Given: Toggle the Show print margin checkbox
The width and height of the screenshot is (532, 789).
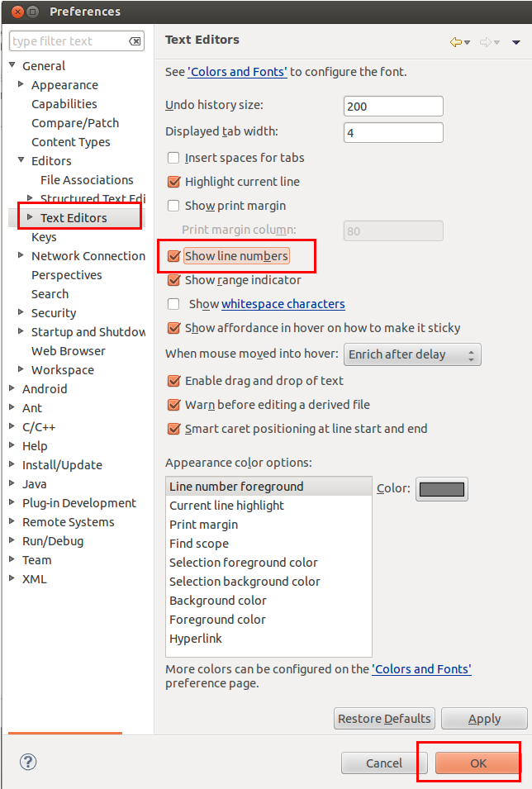Looking at the screenshot, I should pyautogui.click(x=173, y=206).
